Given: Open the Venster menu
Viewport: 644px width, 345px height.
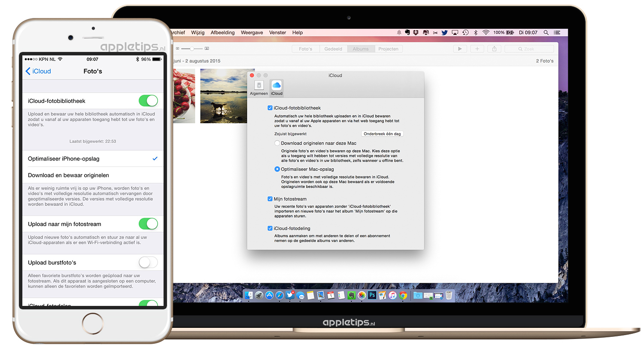Looking at the screenshot, I should coord(278,33).
